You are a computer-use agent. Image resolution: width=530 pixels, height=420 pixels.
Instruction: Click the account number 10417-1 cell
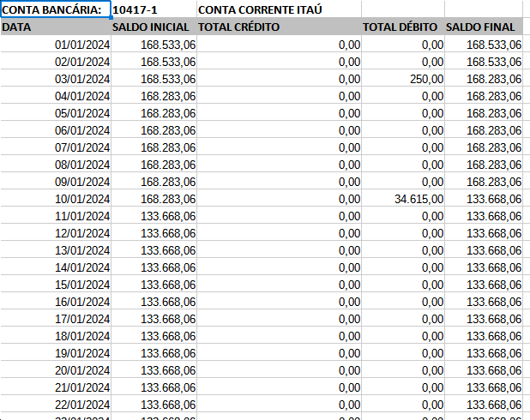[154, 9]
